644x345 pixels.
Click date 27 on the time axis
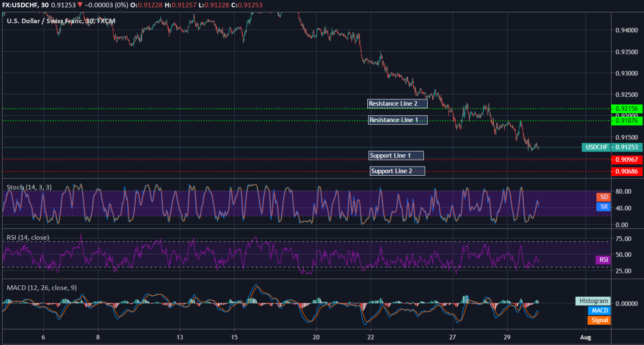(452, 337)
